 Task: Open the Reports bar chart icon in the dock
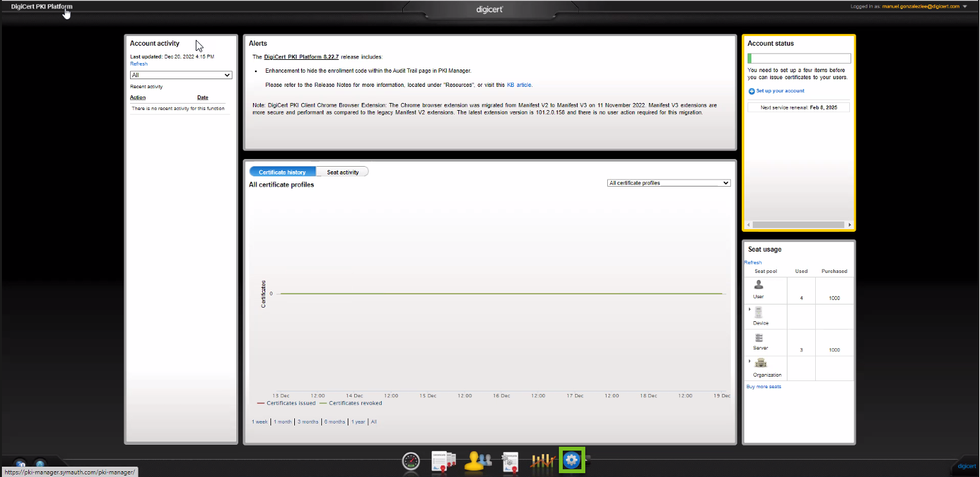[x=542, y=461]
